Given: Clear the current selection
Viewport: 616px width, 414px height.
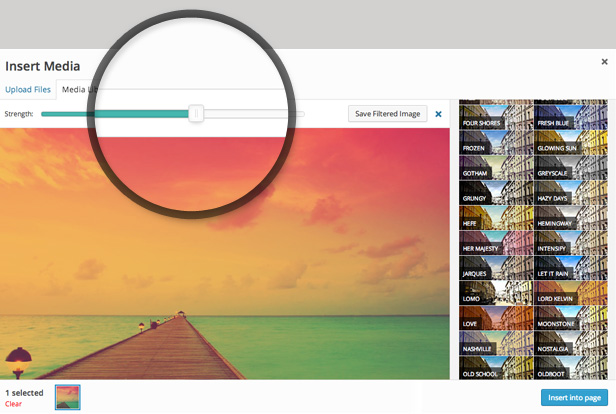Looking at the screenshot, I should (x=13, y=404).
